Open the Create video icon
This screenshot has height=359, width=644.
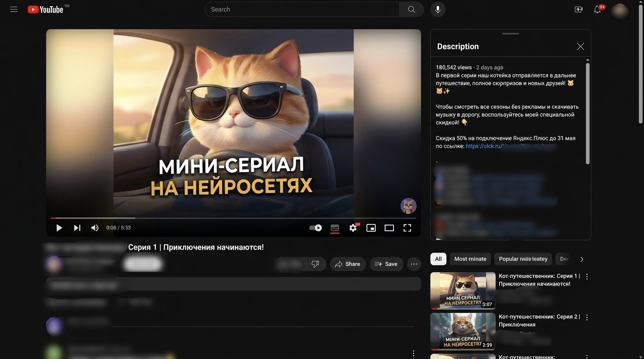click(578, 9)
